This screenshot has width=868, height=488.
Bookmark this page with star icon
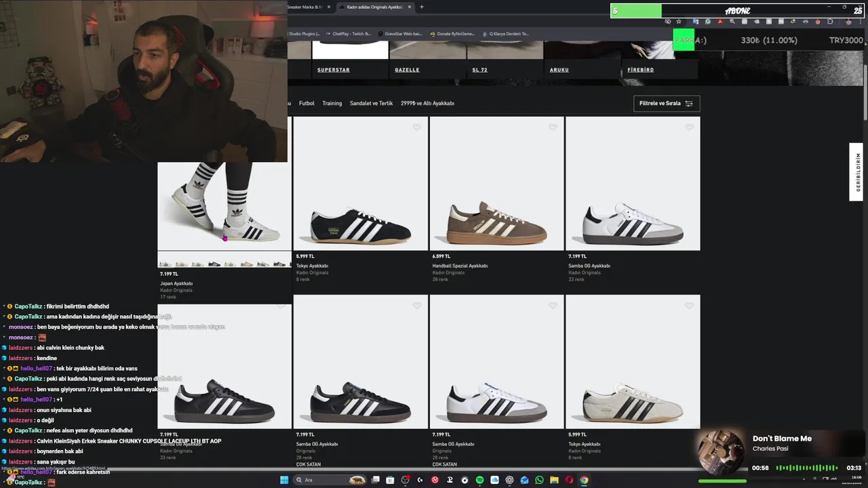(x=679, y=21)
